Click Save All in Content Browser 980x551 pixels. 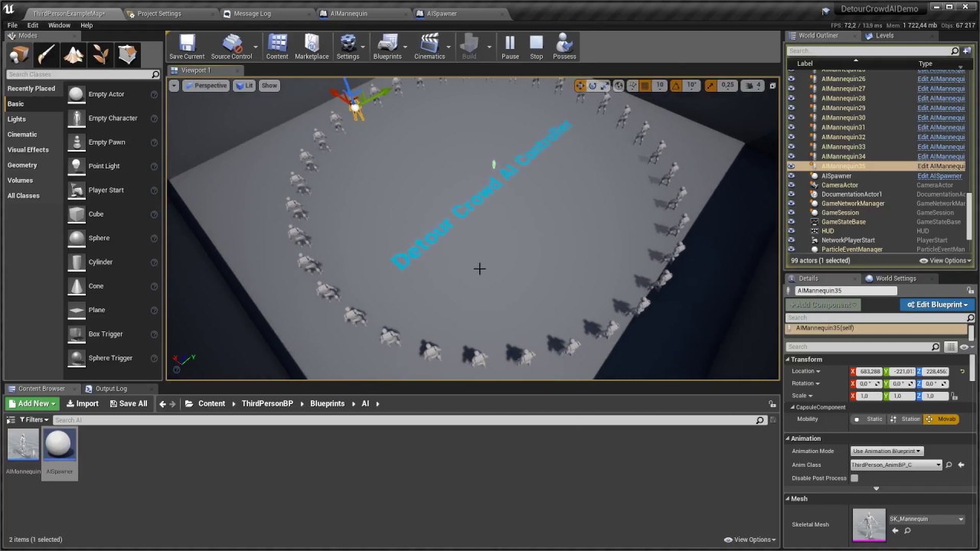[x=129, y=403]
